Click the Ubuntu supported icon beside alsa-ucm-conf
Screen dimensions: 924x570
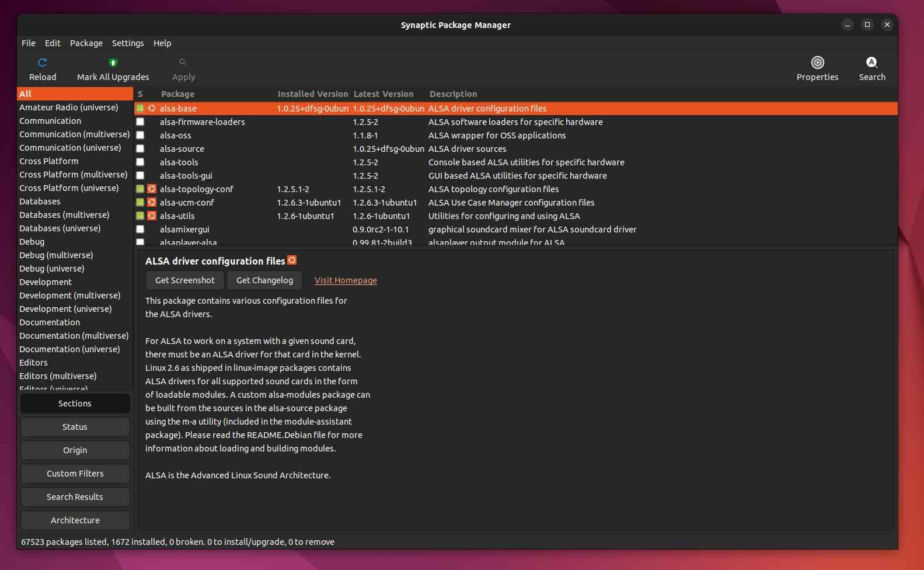coord(152,203)
